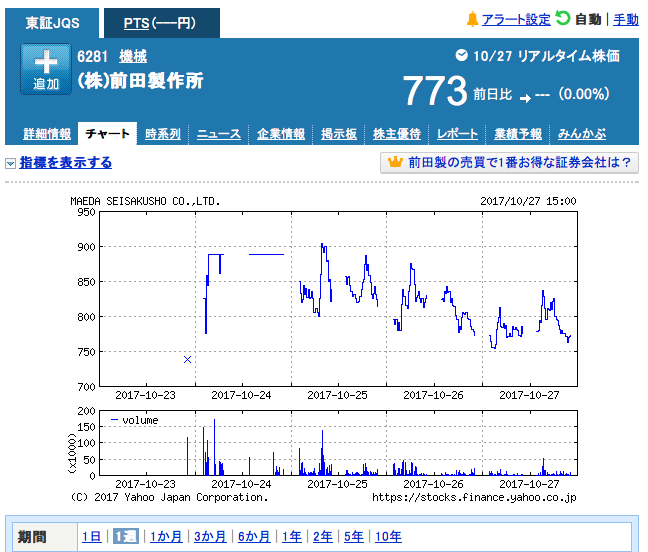Switch to 手動 manual refresh mode
Viewport: 648px width, 552px height.
coord(626,19)
